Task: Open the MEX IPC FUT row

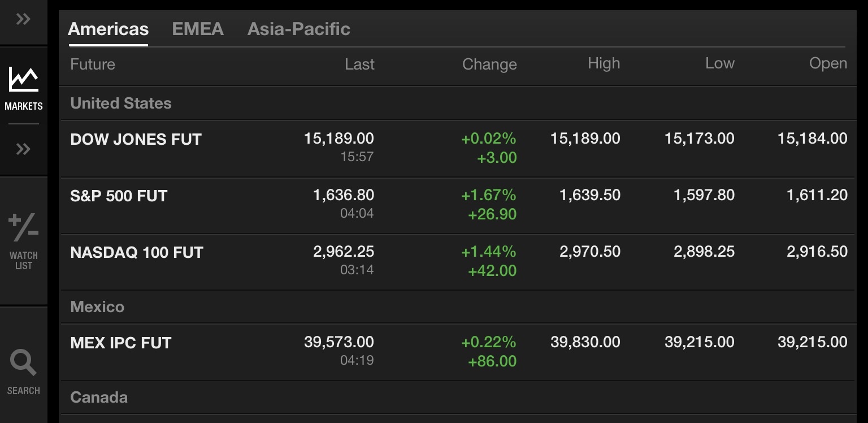Action: 120,343
